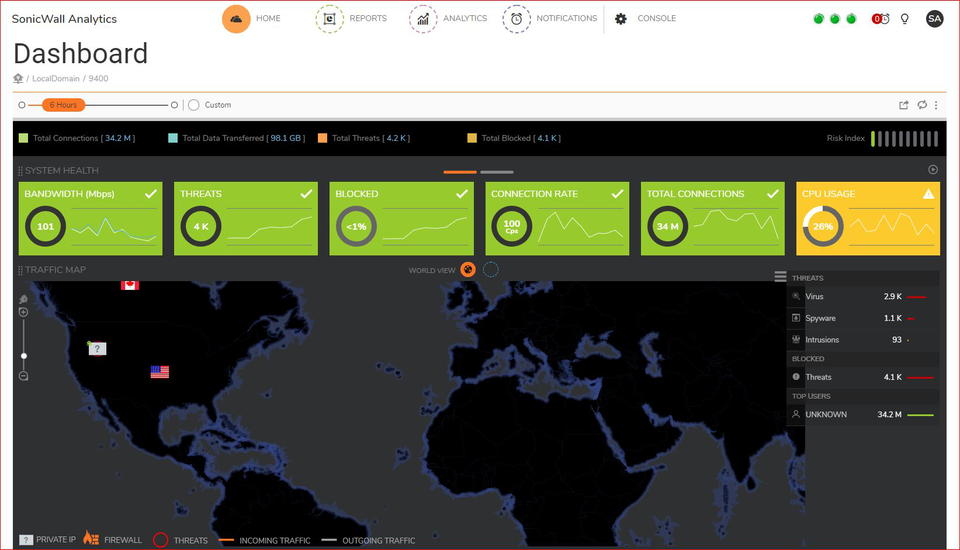Click the export share icon
960x550 pixels.
point(904,105)
